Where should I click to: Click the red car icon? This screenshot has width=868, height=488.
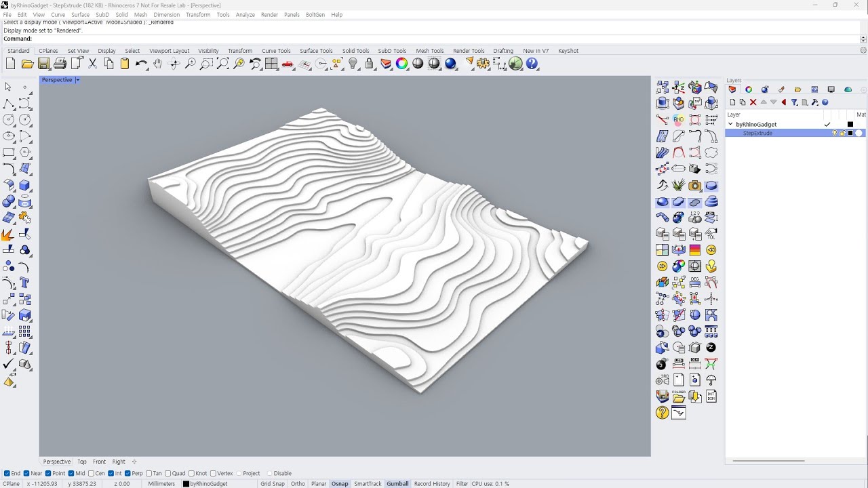(x=288, y=64)
